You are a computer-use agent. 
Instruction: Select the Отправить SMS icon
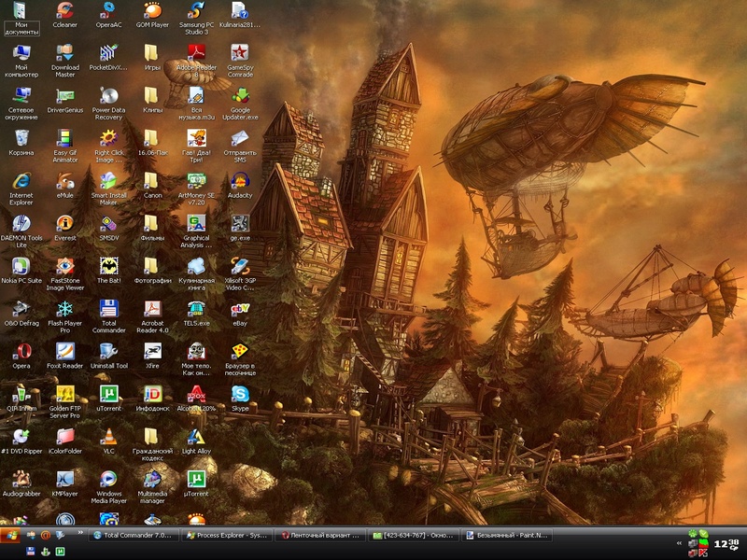240,138
